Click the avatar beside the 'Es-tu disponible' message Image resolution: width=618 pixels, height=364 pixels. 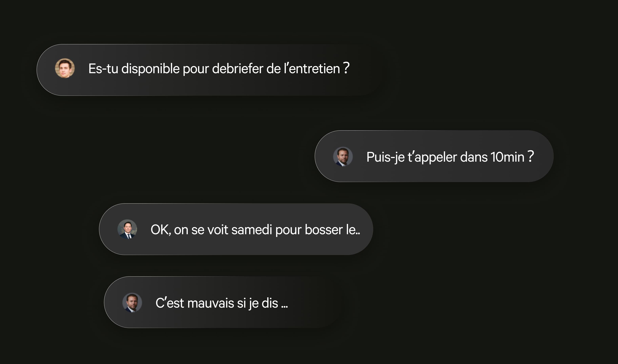[x=65, y=68]
